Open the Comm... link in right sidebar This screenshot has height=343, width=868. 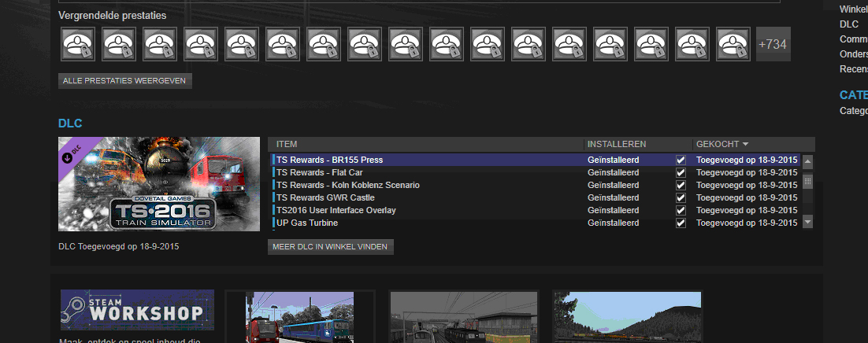[854, 39]
